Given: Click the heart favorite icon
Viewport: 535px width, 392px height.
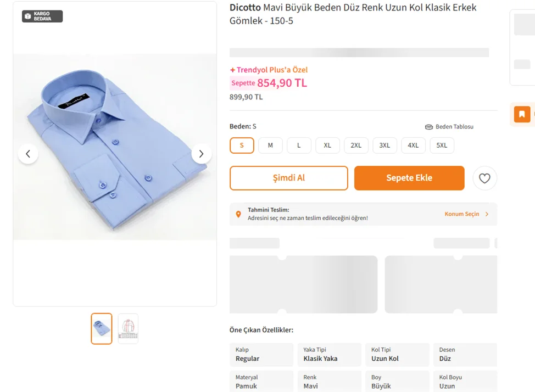Looking at the screenshot, I should [484, 178].
